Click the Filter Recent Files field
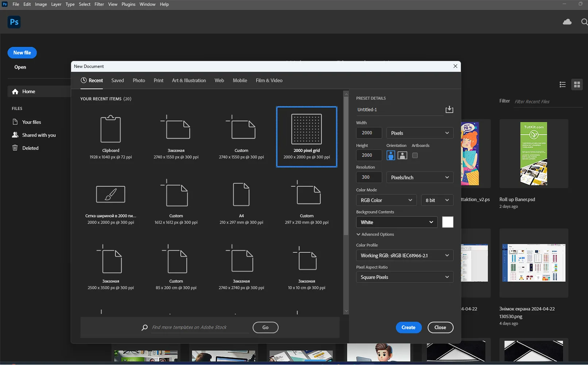 tap(548, 101)
